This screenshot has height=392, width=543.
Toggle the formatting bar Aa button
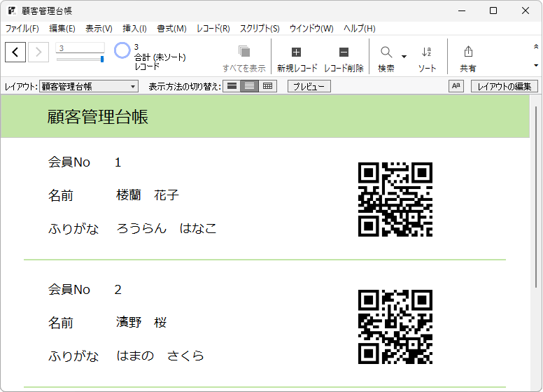pos(456,86)
